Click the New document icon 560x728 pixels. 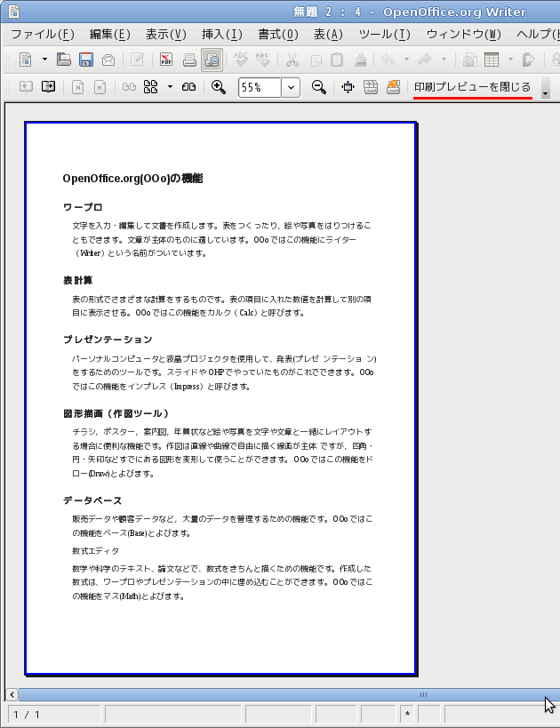coord(26,60)
